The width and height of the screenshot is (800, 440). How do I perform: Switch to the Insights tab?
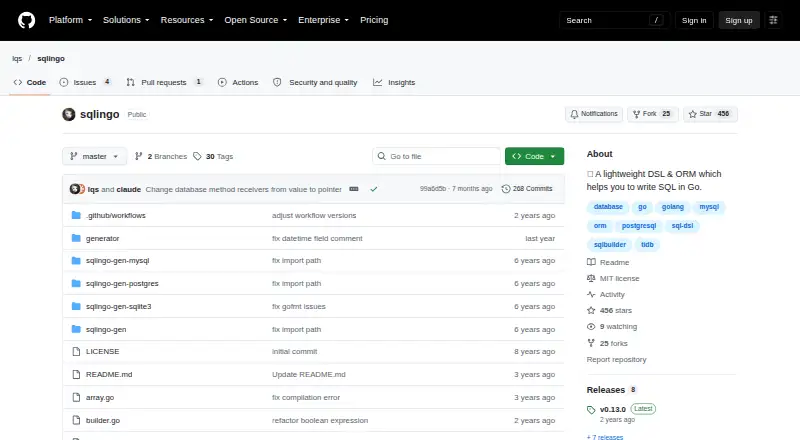pos(394,82)
